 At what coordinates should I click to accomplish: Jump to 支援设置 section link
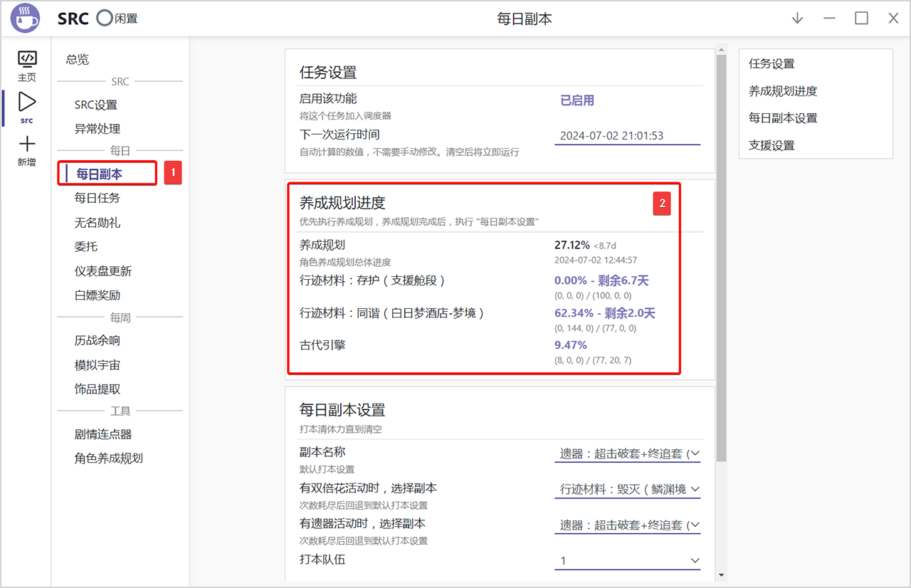coord(772,145)
